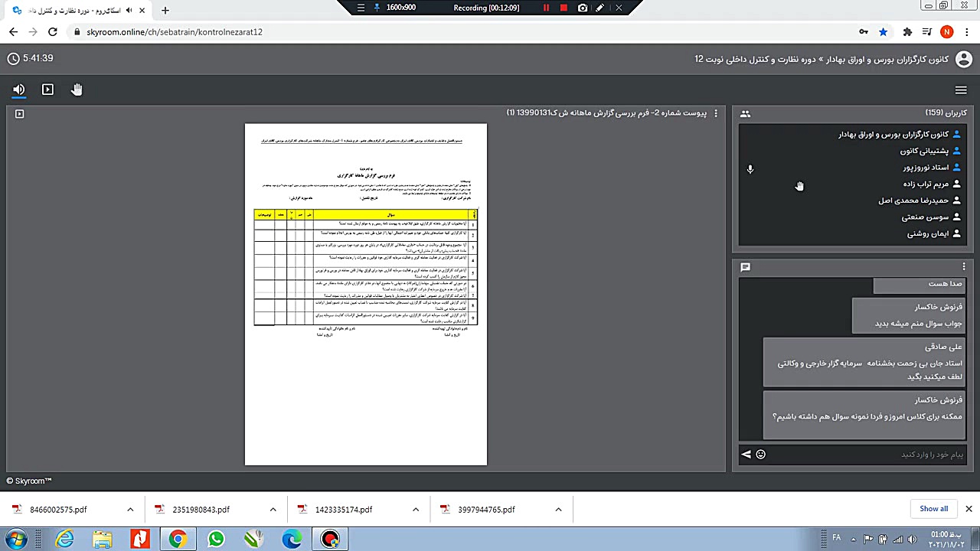This screenshot has width=980, height=551.
Task: Click the user profile avatar icon
Action: pos(964,59)
